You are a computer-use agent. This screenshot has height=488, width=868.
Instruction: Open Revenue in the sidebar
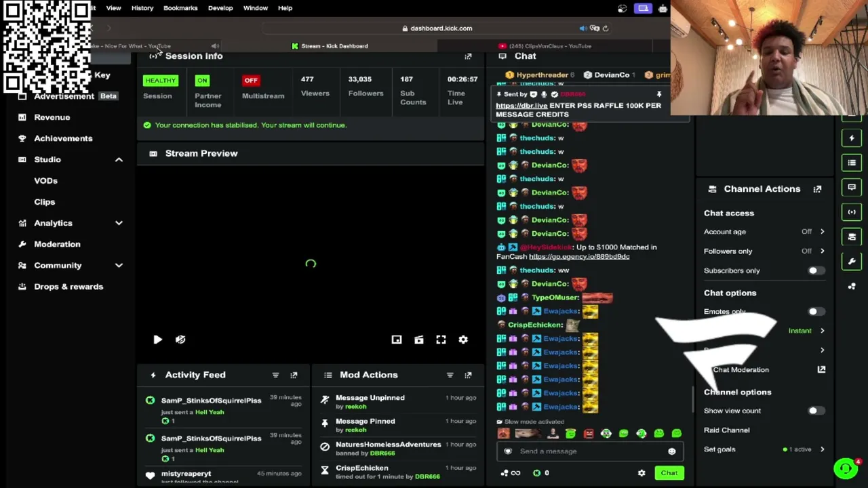pyautogui.click(x=52, y=117)
